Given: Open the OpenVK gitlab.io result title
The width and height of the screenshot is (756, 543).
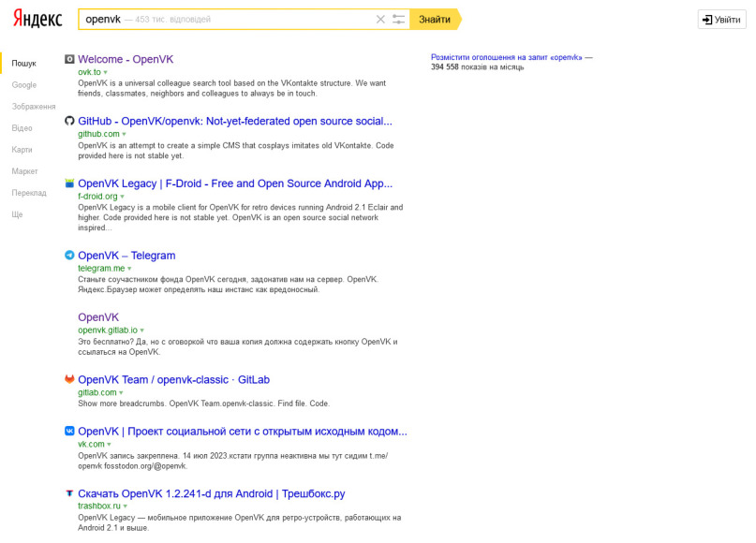Looking at the screenshot, I should 98,317.
